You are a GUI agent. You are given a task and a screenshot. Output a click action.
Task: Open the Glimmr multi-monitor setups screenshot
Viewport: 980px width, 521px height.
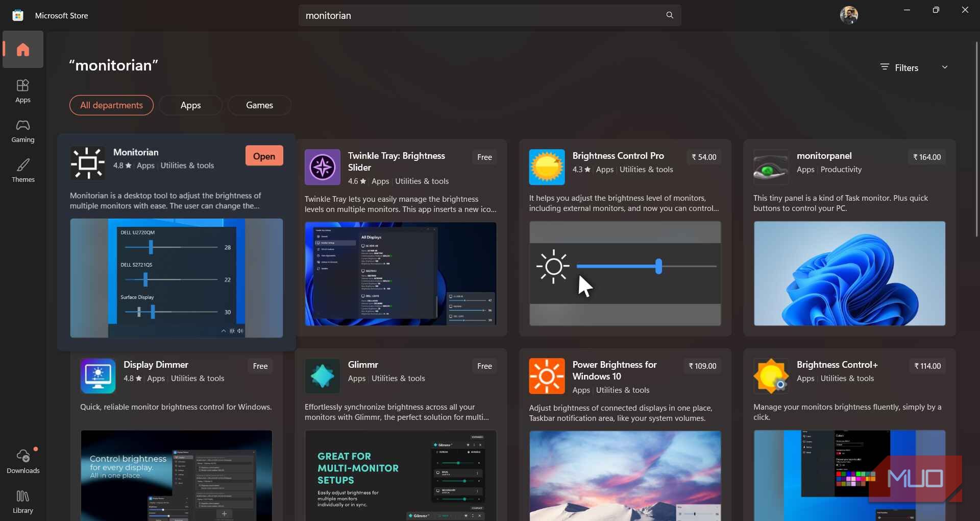click(401, 476)
